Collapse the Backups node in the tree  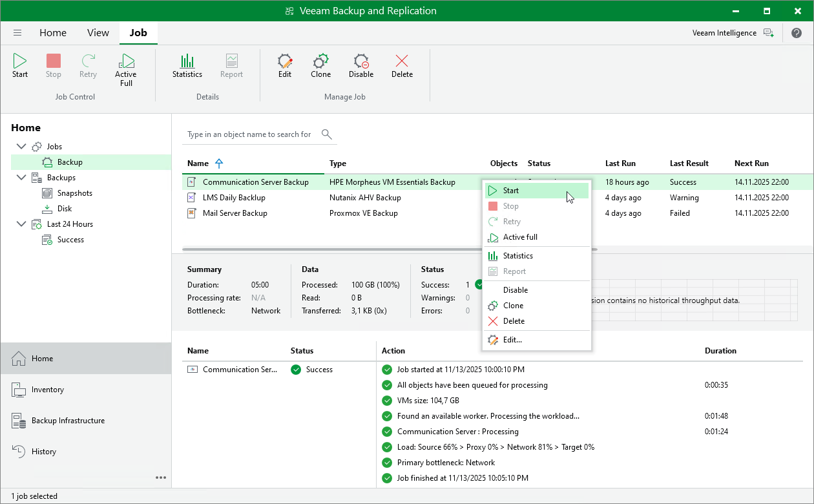coord(21,177)
